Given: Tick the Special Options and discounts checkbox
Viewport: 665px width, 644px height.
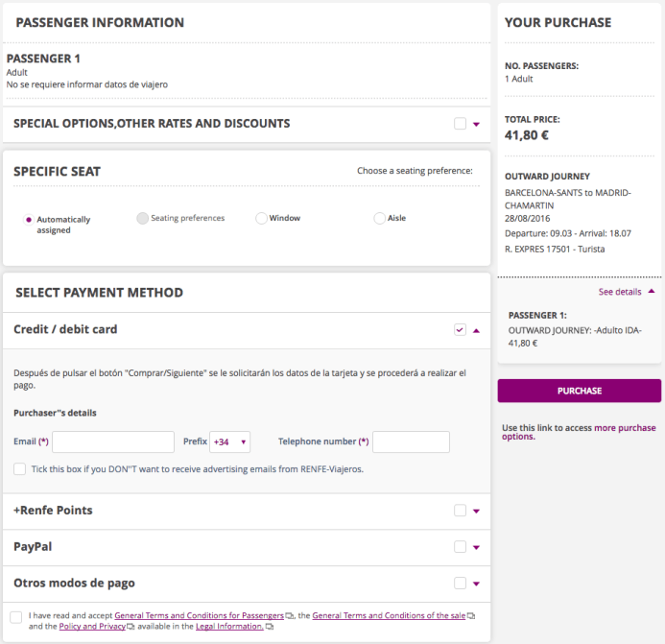Looking at the screenshot, I should click(x=460, y=124).
